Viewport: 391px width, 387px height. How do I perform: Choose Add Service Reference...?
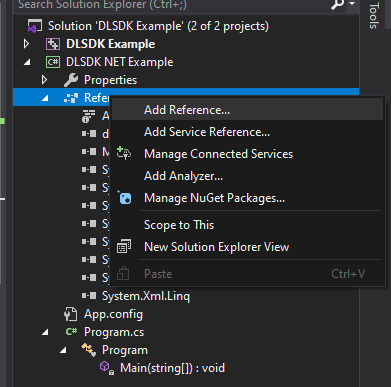click(x=247, y=132)
